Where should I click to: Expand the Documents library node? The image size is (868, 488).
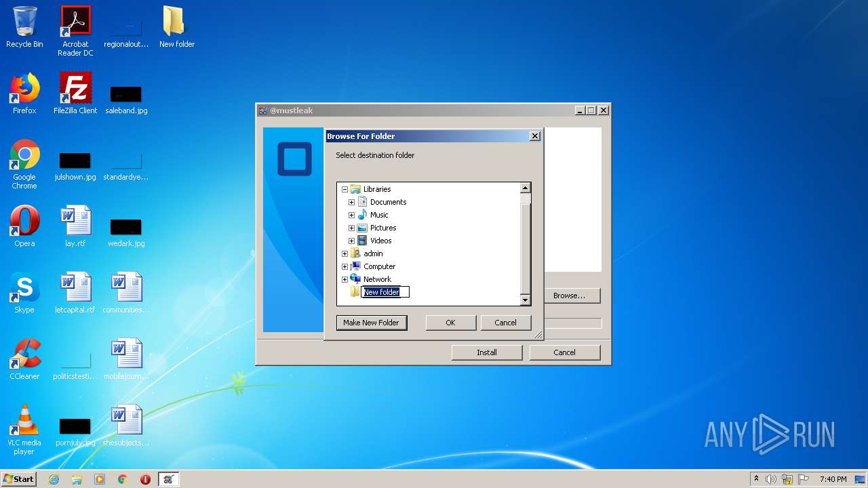tap(351, 202)
